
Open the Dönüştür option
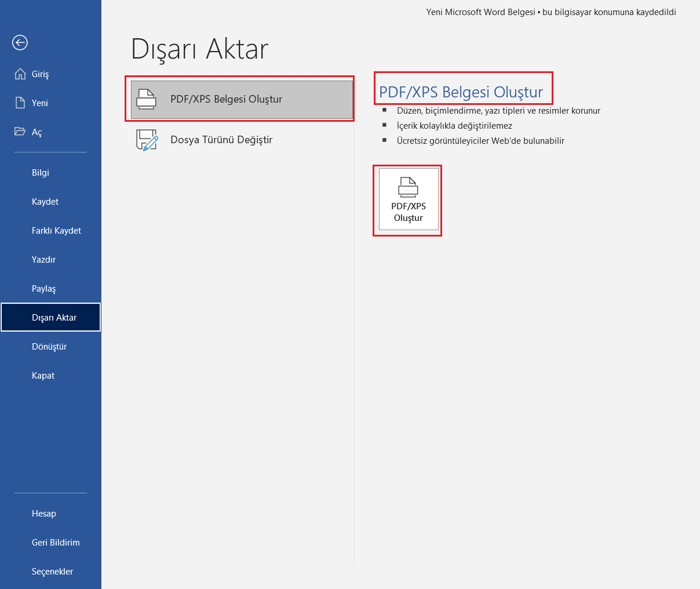(50, 347)
